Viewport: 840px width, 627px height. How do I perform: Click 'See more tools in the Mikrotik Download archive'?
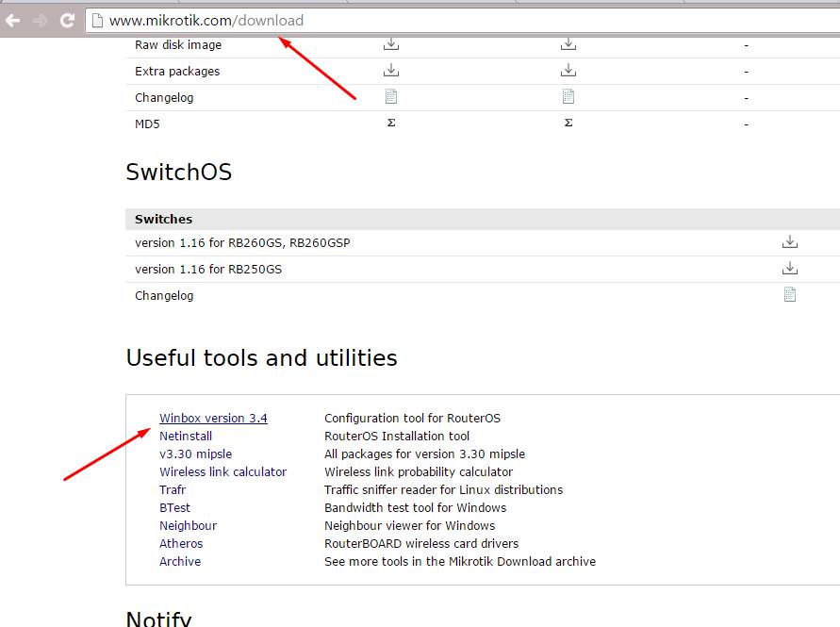point(460,562)
